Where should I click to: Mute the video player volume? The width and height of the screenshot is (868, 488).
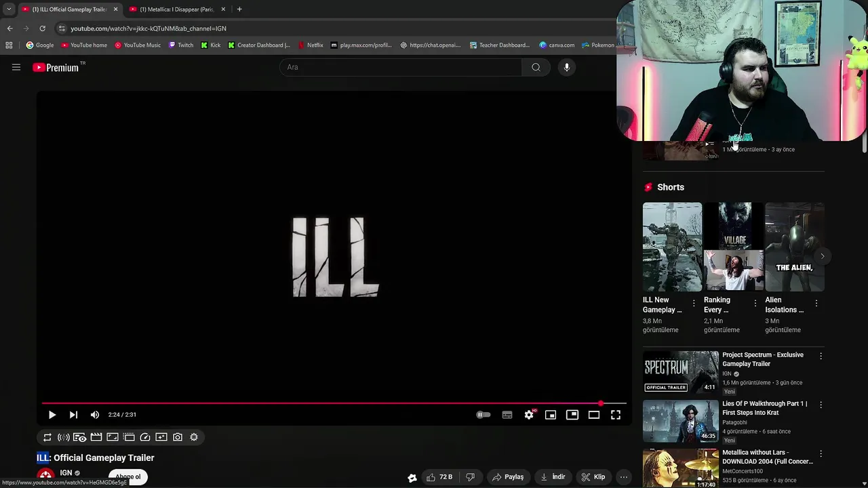click(95, 415)
